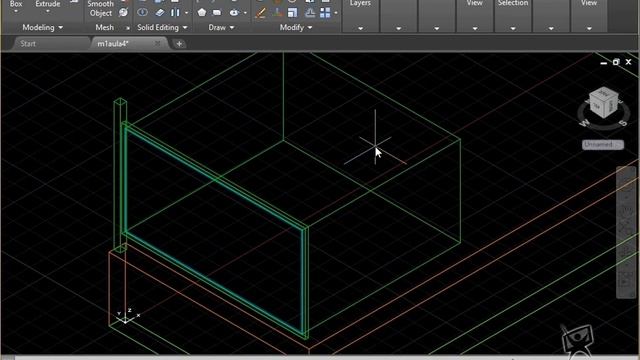Switch to the Start tab
The image size is (640, 360).
click(x=28, y=43)
